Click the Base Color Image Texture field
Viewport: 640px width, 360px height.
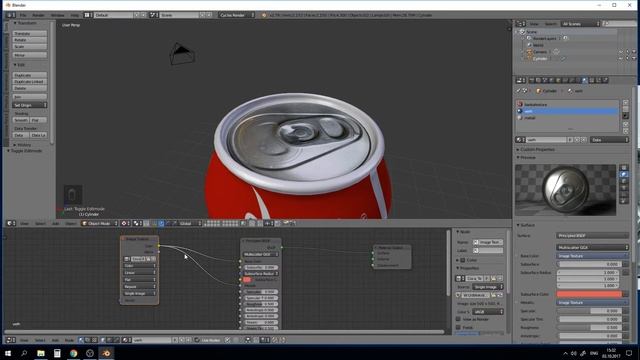[x=592, y=256]
